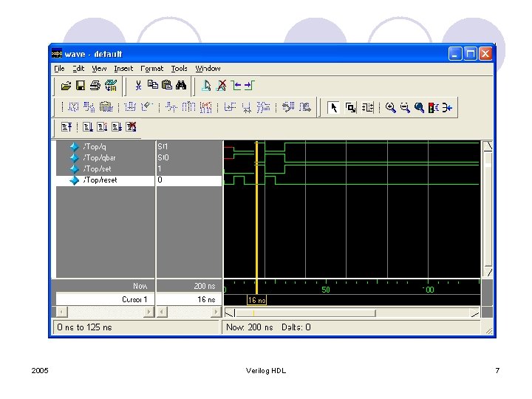Click the Zoom to Active Cursor traffic-light icon

pyautogui.click(x=433, y=108)
